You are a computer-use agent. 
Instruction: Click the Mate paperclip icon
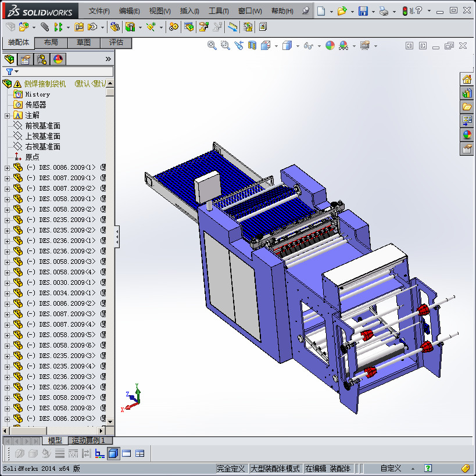[45, 27]
